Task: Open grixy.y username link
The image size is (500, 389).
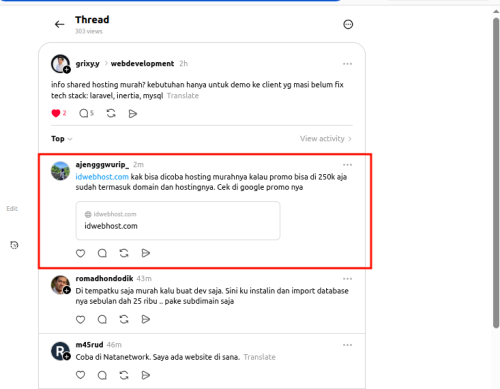Action: (87, 63)
